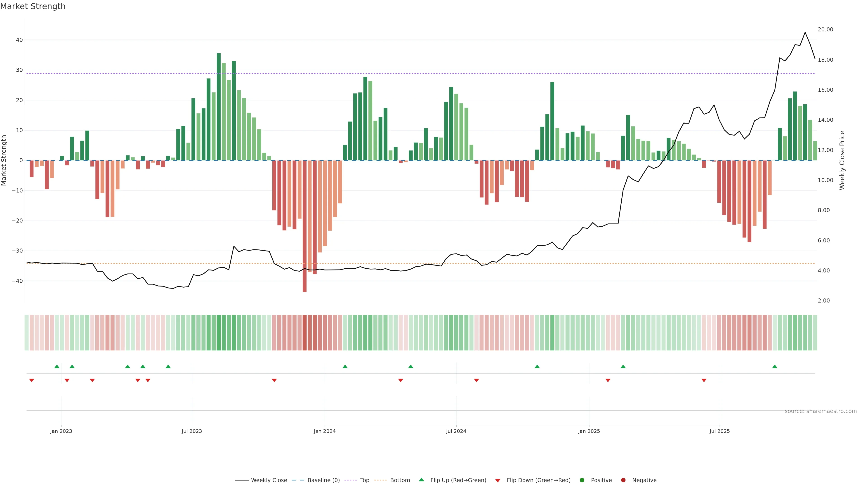Screen dimensions: 868x488
Task: Click the darkest red cell in the heat strip
Action: 305,333
